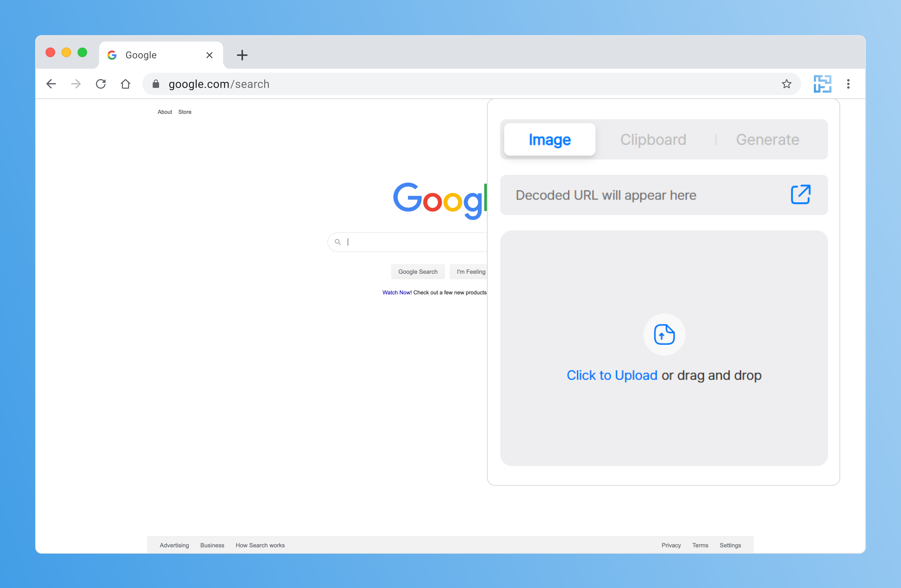This screenshot has height=588, width=901.
Task: Go to the browser home page
Action: [125, 84]
